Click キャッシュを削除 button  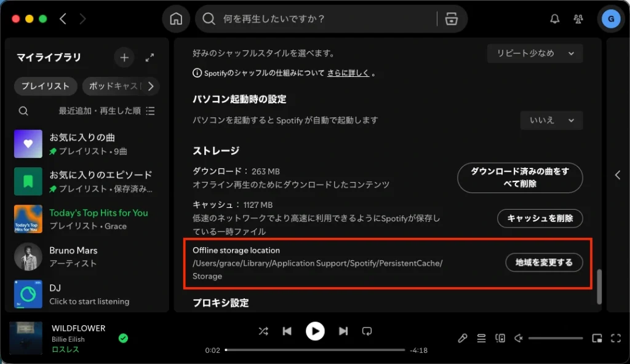point(540,218)
